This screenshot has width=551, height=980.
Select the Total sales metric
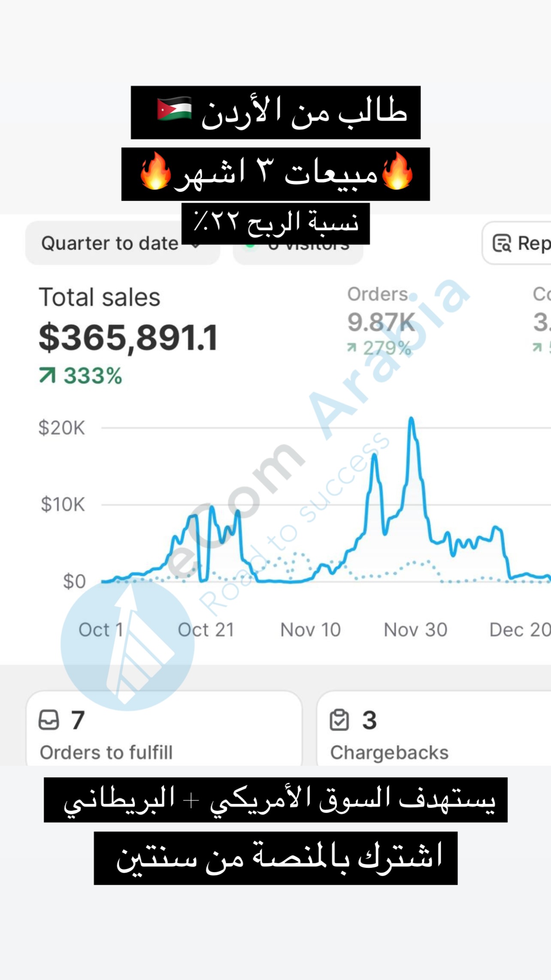(x=100, y=297)
